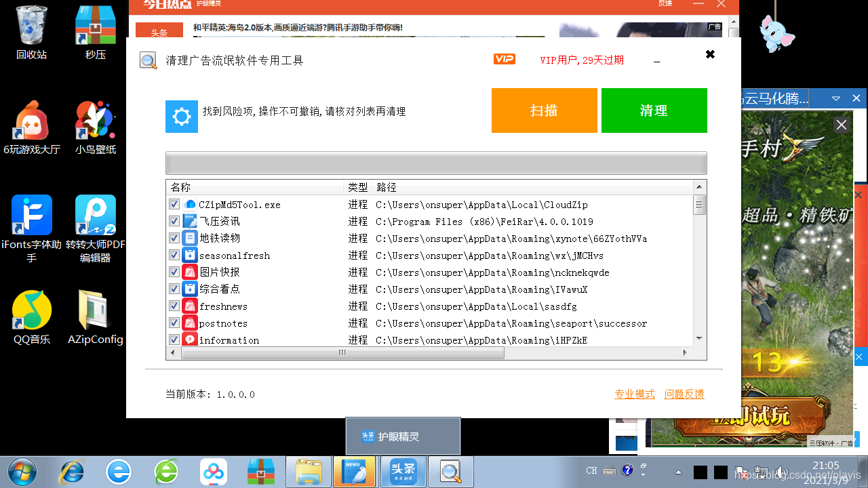Image resolution: width=868 pixels, height=488 pixels.
Task: Click the seasonalfresh row icon
Action: pos(190,255)
